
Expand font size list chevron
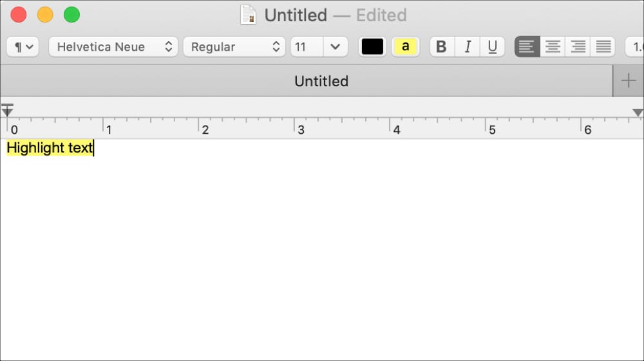point(335,47)
